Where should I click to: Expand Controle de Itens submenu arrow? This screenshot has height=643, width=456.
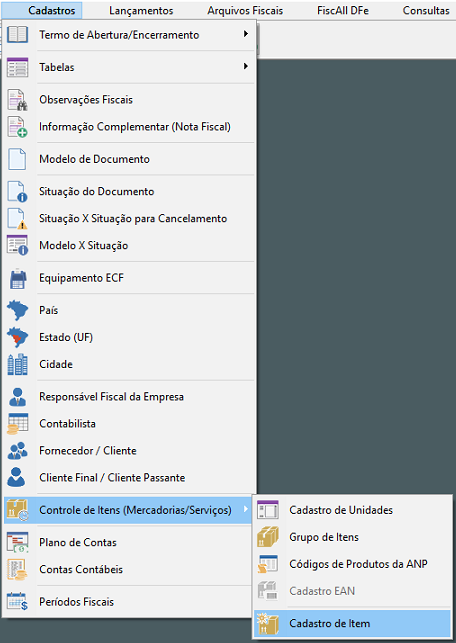(246, 509)
